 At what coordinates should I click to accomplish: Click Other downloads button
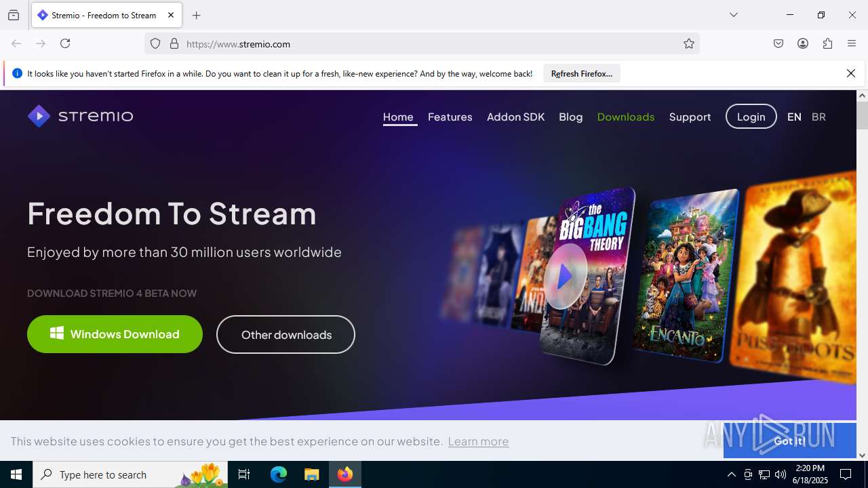285,334
